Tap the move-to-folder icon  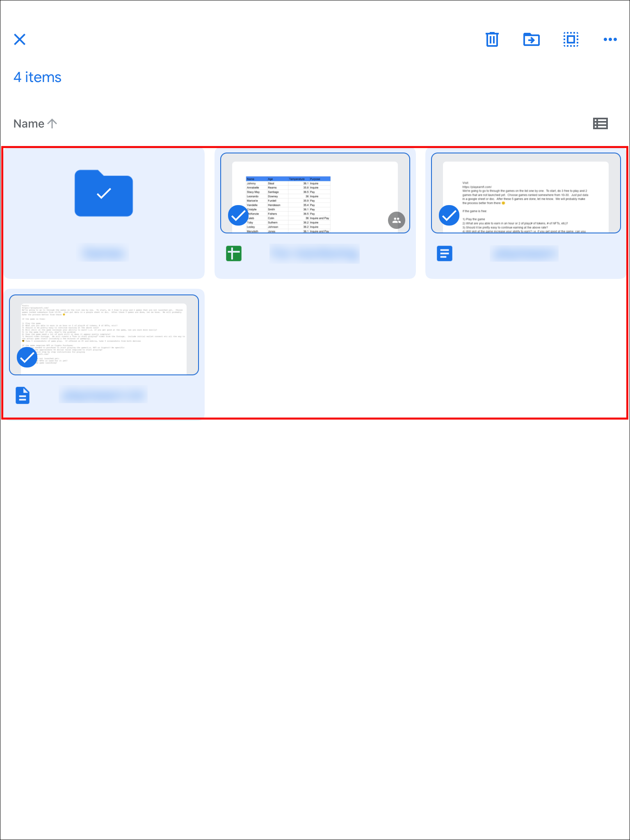click(x=531, y=39)
